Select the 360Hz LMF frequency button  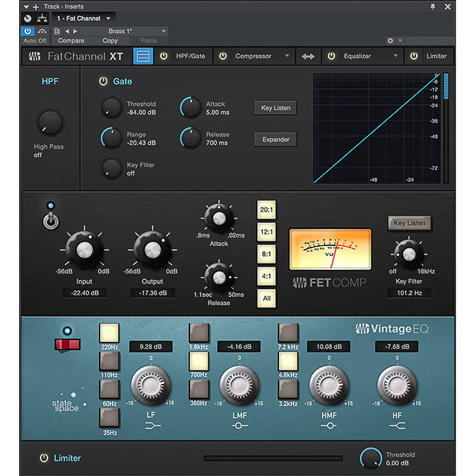pos(199,389)
